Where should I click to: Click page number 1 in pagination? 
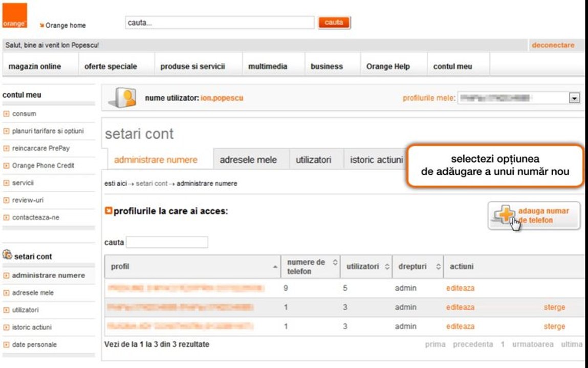tap(503, 344)
